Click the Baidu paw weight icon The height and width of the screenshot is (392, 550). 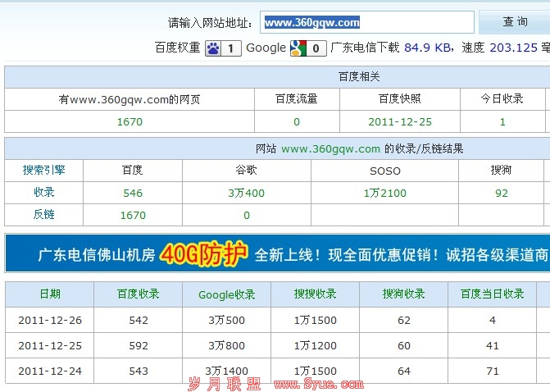[213, 48]
